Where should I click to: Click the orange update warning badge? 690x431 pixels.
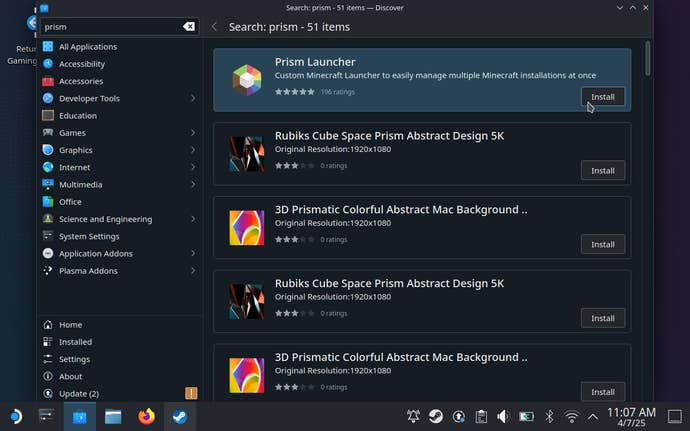pos(191,393)
